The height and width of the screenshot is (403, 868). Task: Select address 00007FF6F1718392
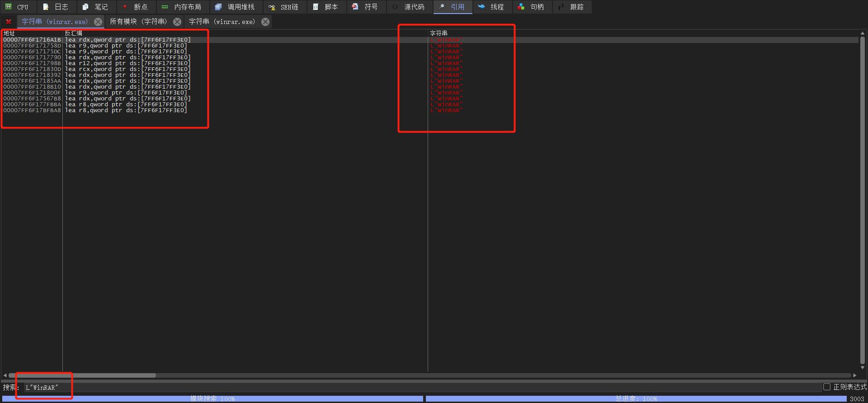pos(32,75)
